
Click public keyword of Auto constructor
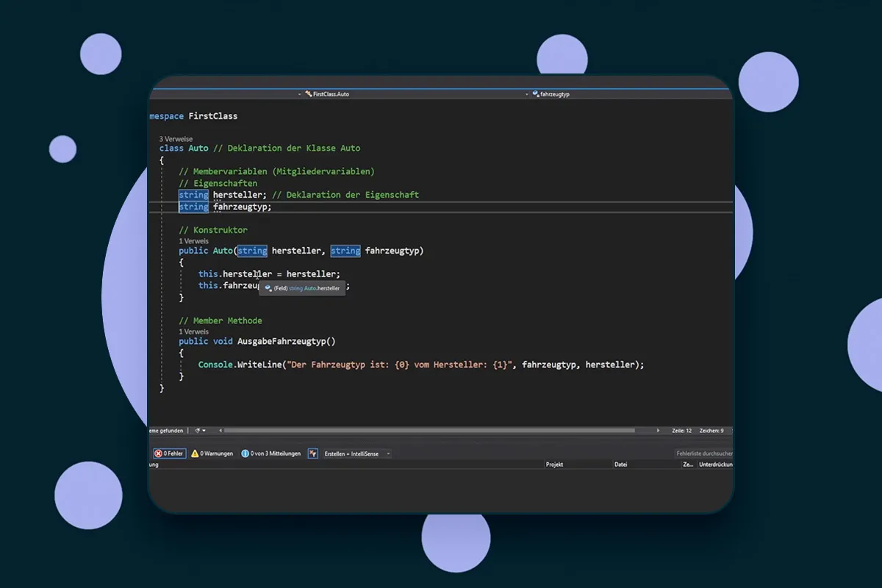click(193, 251)
